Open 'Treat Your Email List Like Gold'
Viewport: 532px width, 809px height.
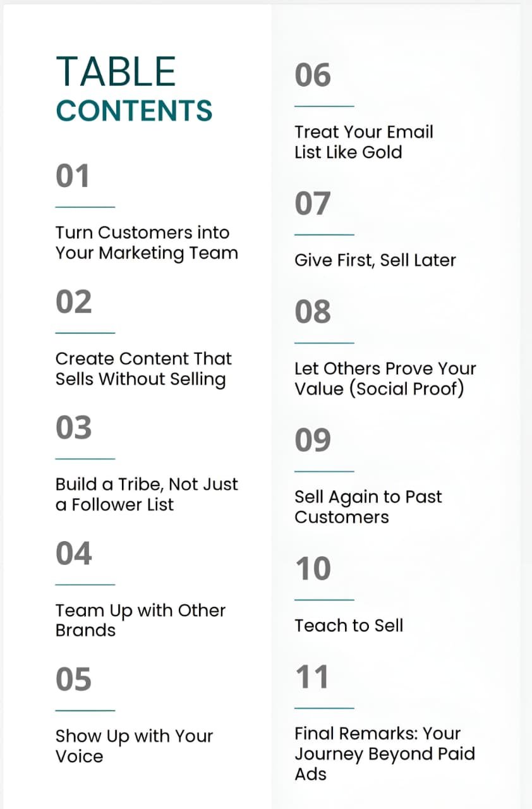tap(364, 142)
